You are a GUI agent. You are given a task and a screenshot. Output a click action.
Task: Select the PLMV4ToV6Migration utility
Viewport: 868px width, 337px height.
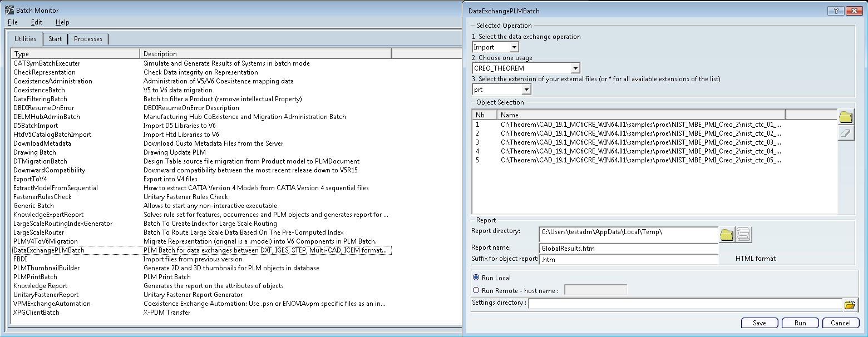(46, 241)
